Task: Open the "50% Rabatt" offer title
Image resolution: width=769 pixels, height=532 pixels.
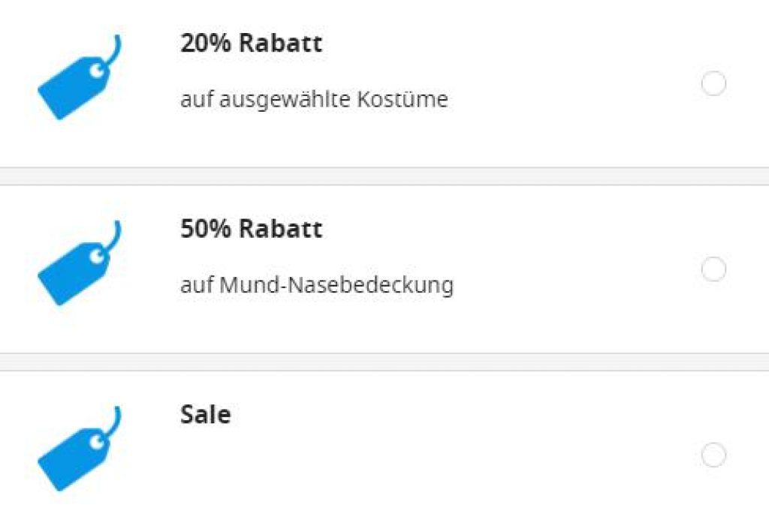Action: tap(251, 229)
